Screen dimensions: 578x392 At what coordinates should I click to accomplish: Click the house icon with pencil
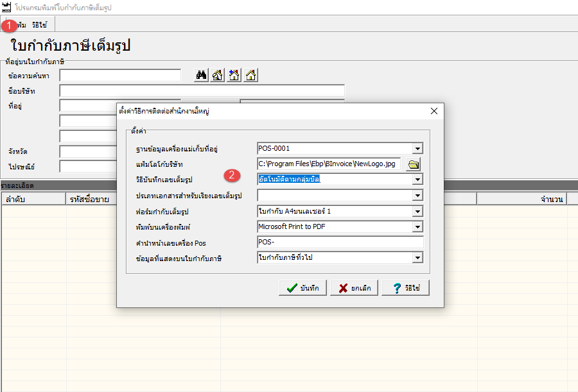[218, 75]
